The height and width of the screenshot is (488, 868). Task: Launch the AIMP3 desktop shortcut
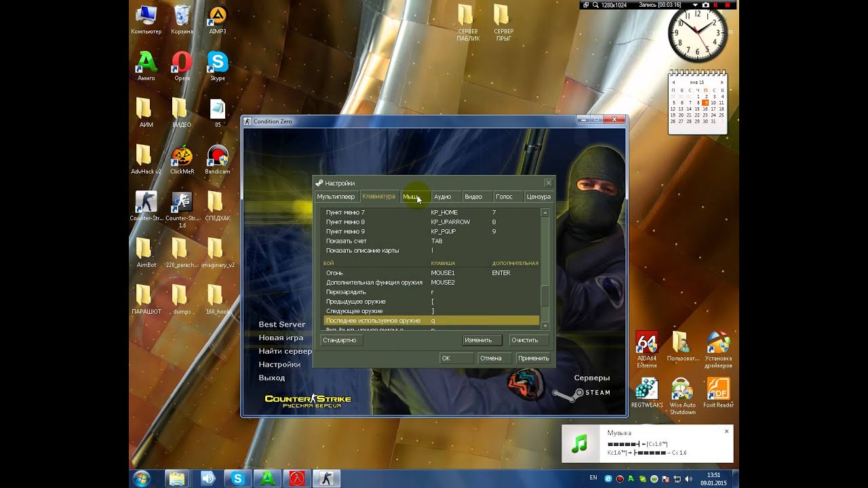(x=217, y=20)
